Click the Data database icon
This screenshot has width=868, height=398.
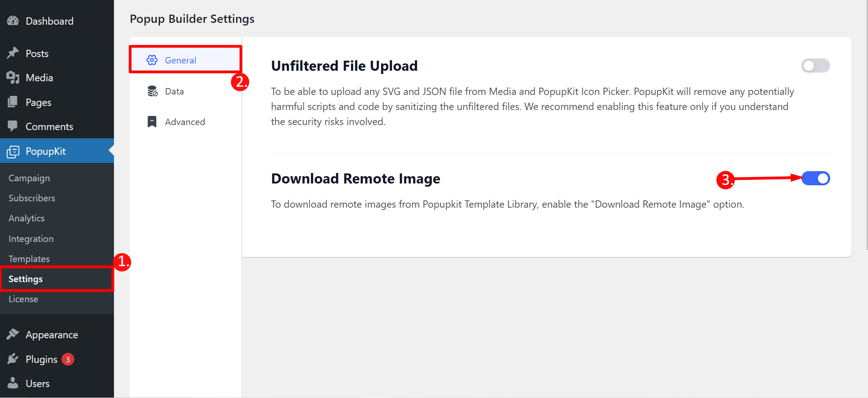(152, 91)
